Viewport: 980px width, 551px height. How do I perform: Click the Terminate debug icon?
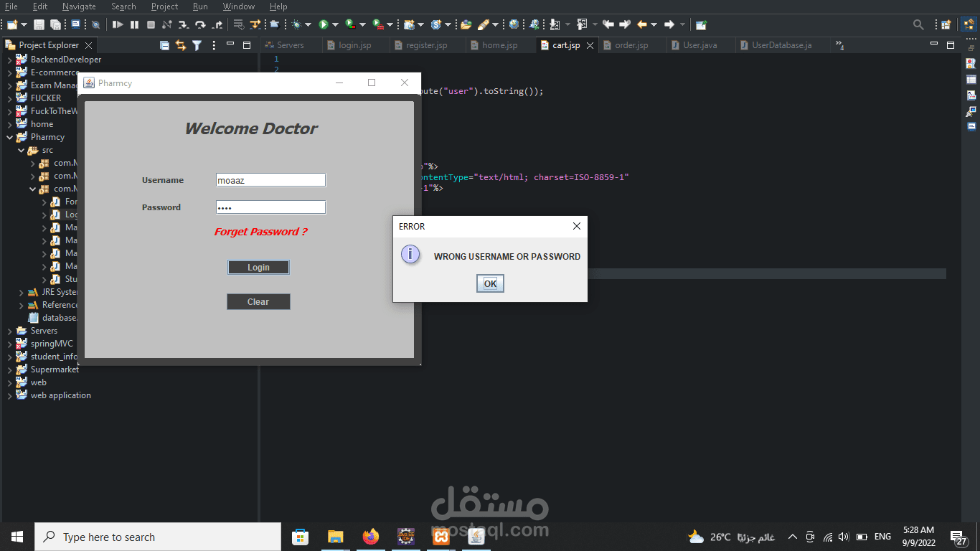coord(151,24)
